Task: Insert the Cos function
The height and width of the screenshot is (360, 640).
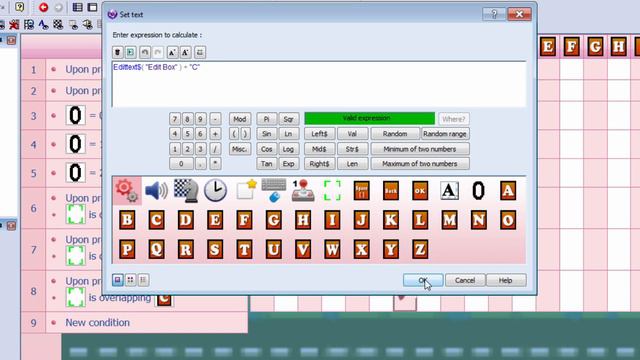Action: [x=267, y=149]
